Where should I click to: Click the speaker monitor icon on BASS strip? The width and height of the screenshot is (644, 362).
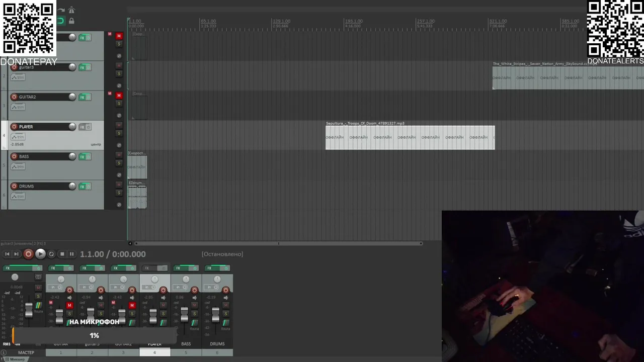coord(194,298)
